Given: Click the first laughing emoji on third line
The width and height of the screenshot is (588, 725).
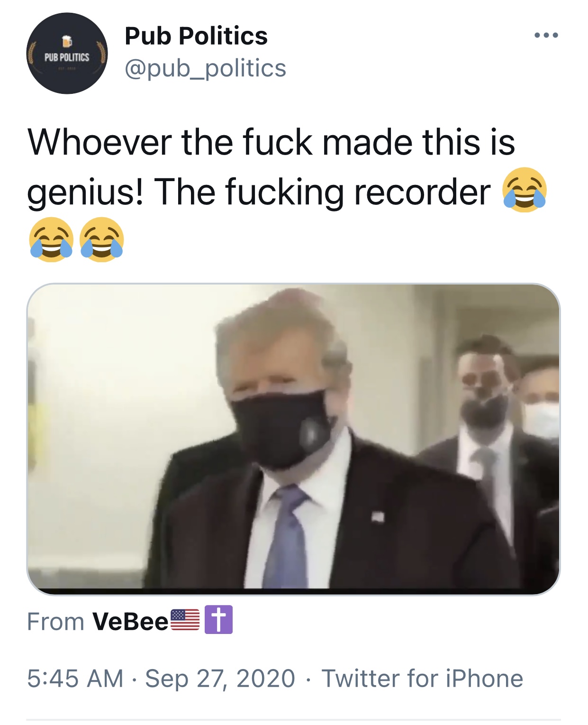Looking at the screenshot, I should click(x=51, y=239).
